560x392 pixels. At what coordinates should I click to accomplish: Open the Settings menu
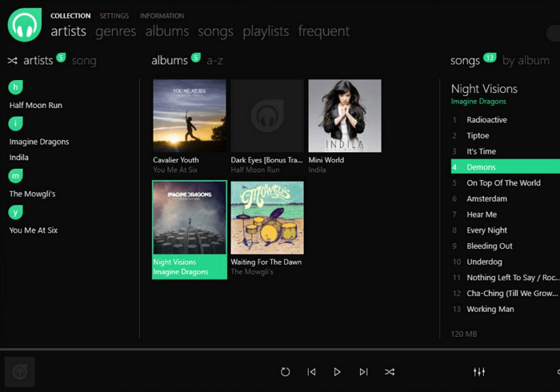click(114, 16)
